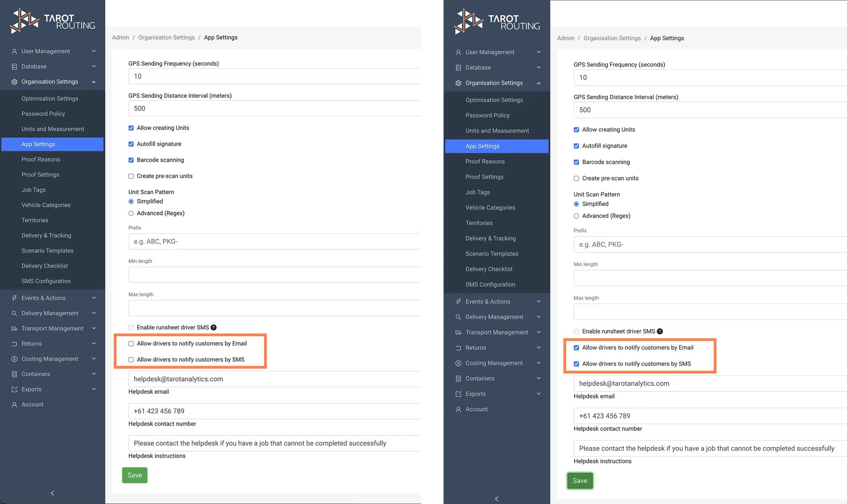847x504 pixels.
Task: Click Account person icon in left window
Action: pos(14,405)
